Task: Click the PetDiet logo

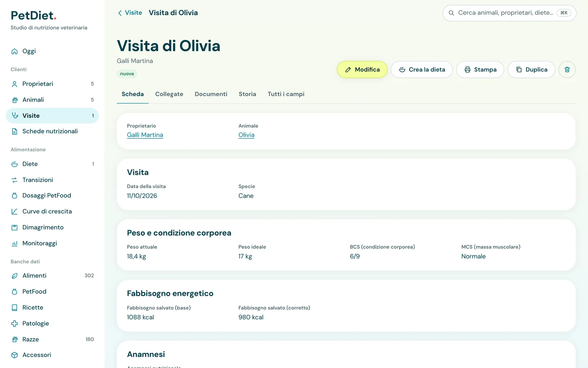Action: (33, 15)
